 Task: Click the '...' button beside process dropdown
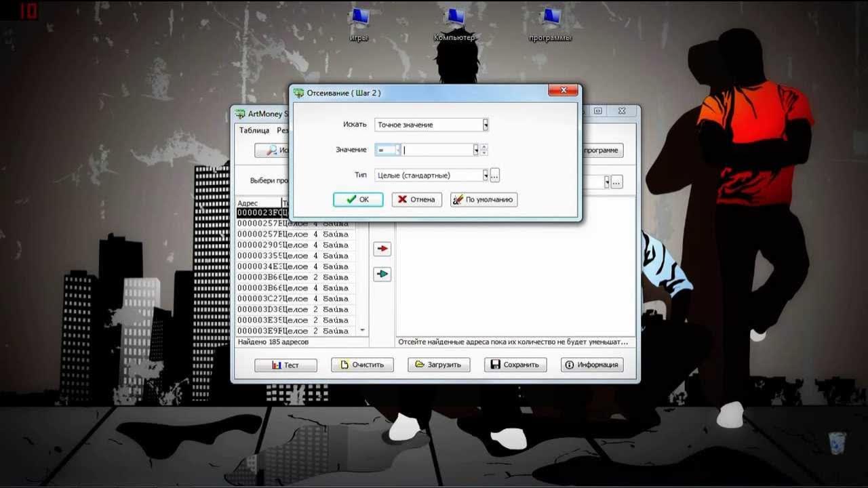[616, 182]
